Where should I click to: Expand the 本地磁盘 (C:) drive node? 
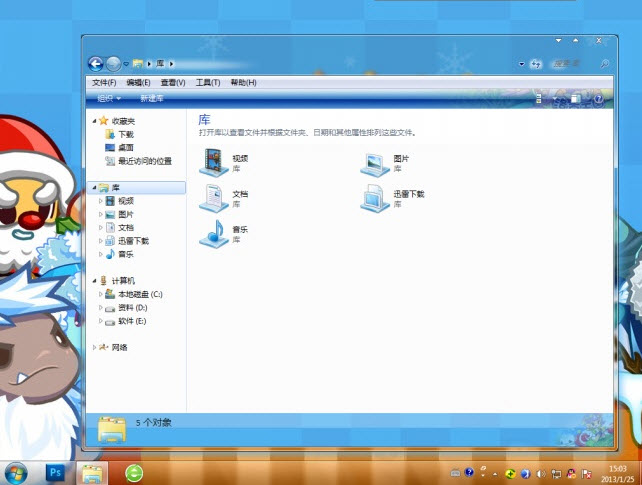tap(100, 294)
